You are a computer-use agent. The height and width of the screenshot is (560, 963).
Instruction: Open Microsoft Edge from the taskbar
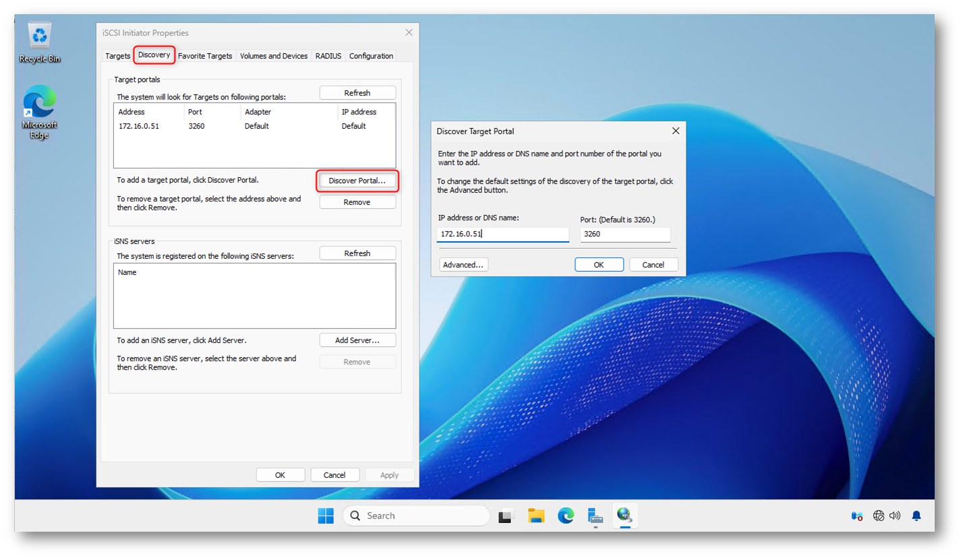565,516
